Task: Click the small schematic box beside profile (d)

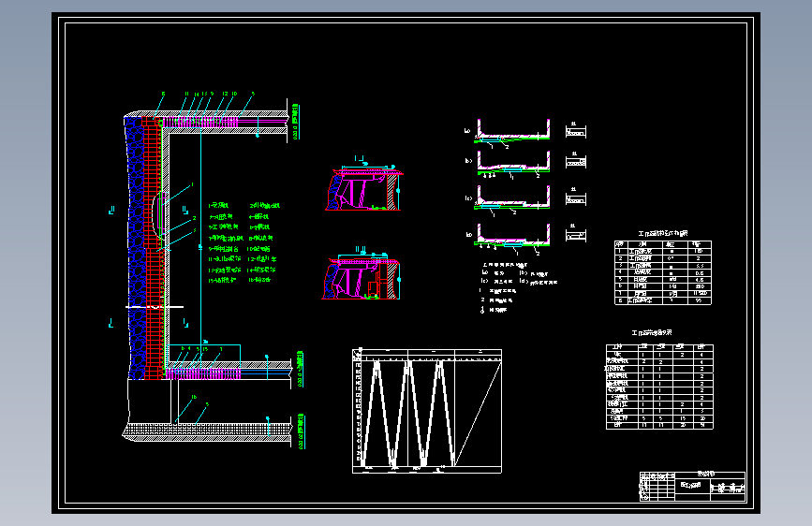Action: (575, 234)
